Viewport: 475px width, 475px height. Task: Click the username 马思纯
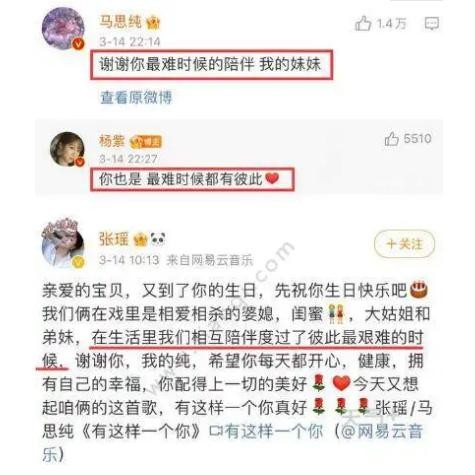point(121,22)
